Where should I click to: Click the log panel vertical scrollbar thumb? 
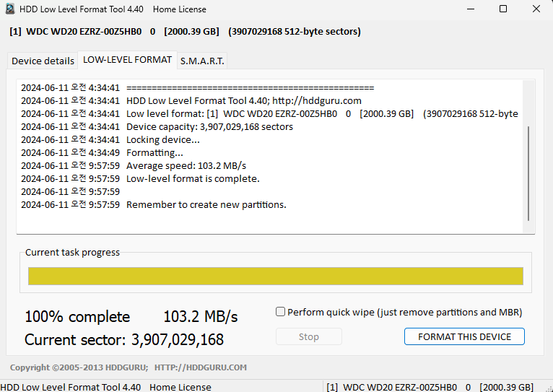(528, 173)
